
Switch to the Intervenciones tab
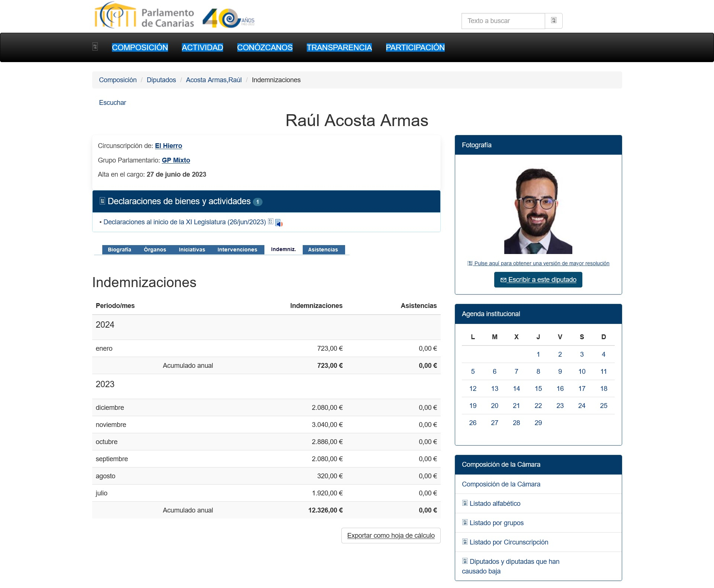click(237, 250)
